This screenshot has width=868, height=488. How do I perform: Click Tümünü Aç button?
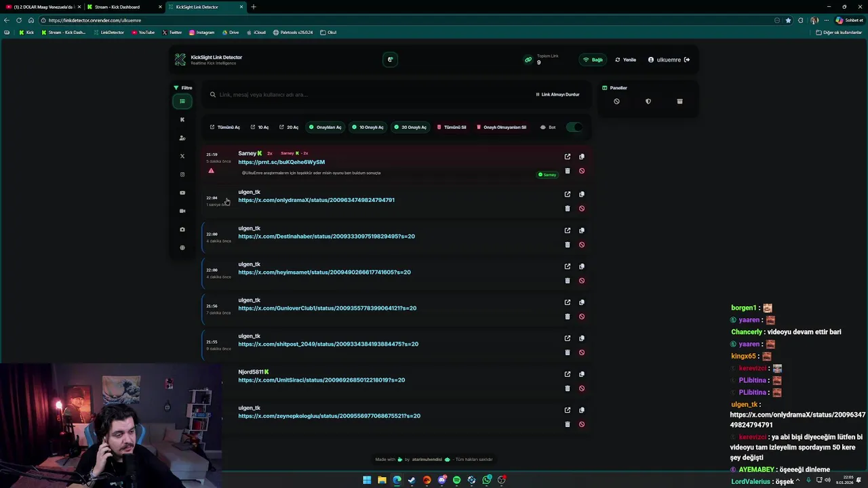click(x=225, y=127)
